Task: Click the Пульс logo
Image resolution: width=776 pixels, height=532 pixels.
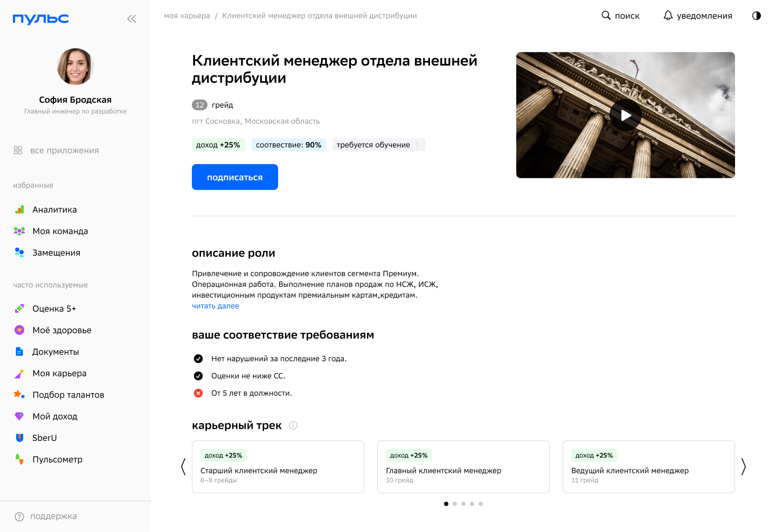Action: point(41,19)
